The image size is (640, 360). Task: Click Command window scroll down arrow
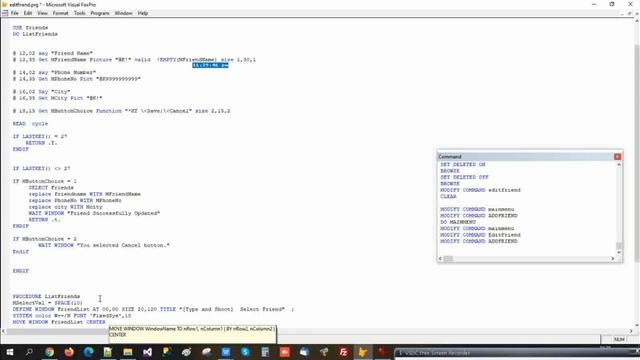tap(619, 252)
